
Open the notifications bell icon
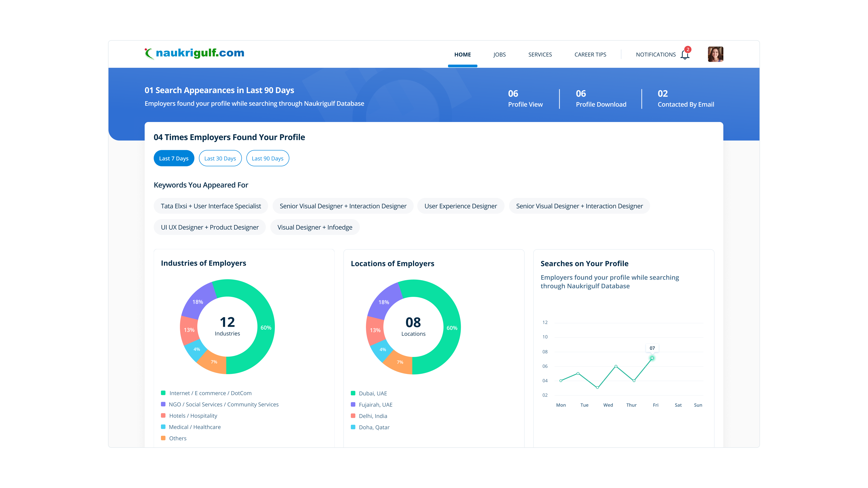pos(685,55)
